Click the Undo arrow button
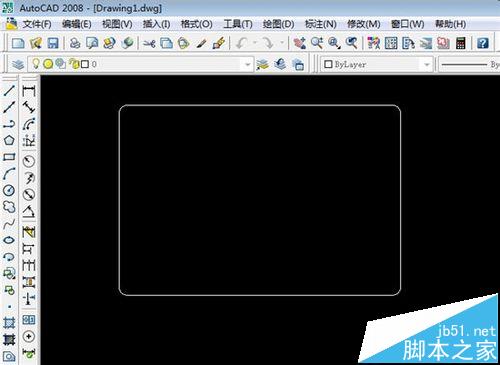This screenshot has width=500, height=365. pos(243,43)
